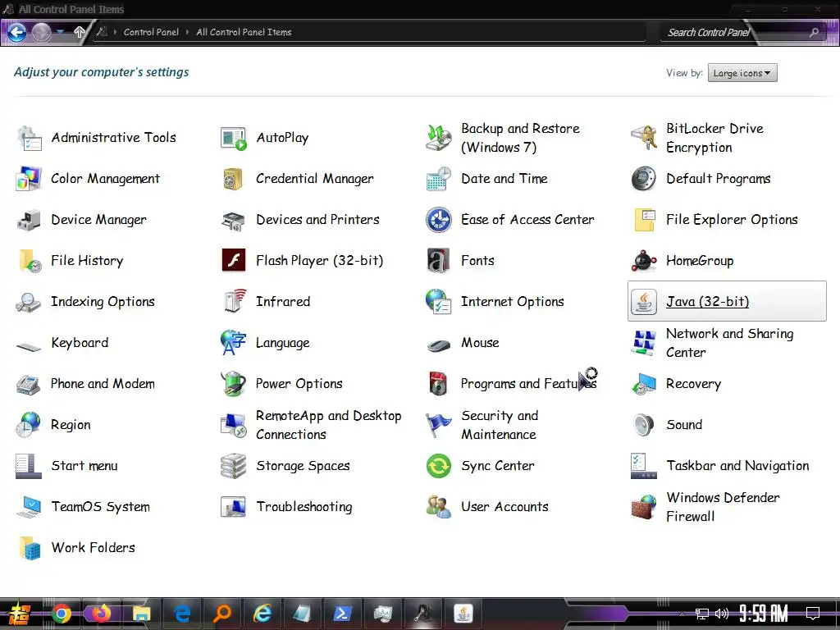Open the Sound speaker icon
The width and height of the screenshot is (840, 630).
(643, 425)
